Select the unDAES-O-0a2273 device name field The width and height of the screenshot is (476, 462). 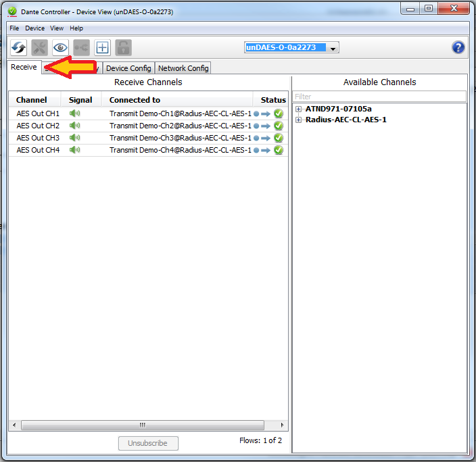(x=285, y=48)
